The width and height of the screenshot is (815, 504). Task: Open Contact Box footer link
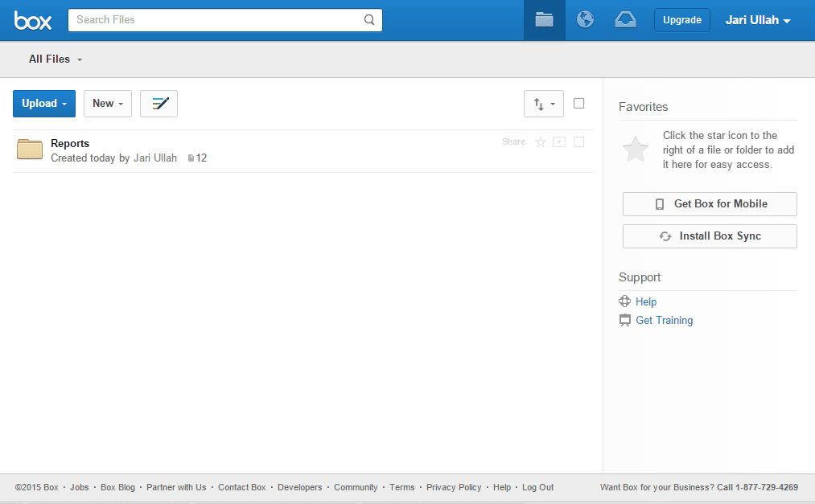click(241, 487)
